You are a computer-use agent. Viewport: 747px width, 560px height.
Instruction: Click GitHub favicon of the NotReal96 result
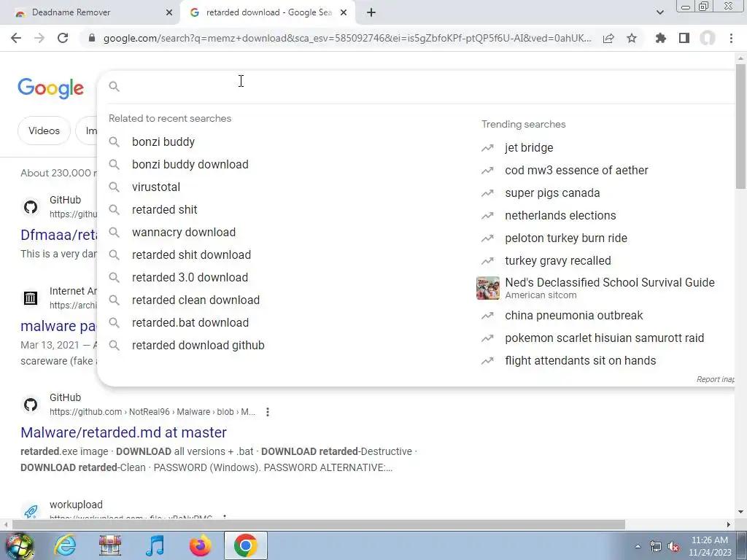[31, 405]
